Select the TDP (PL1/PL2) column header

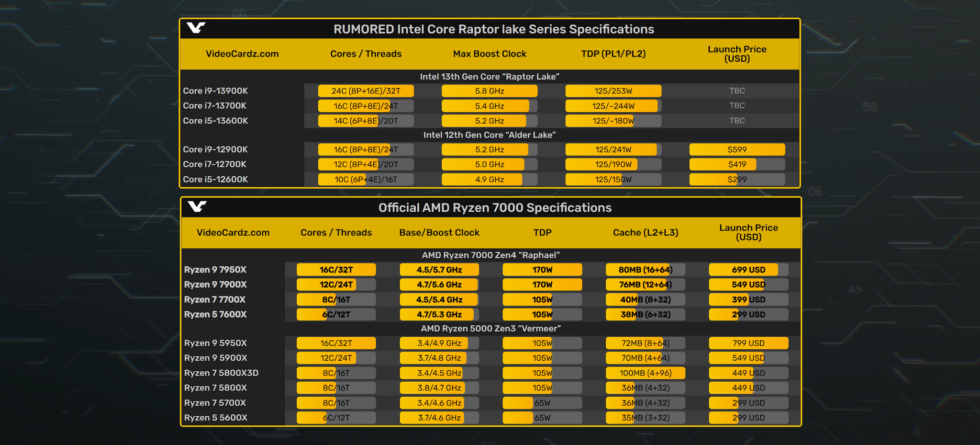pos(613,54)
